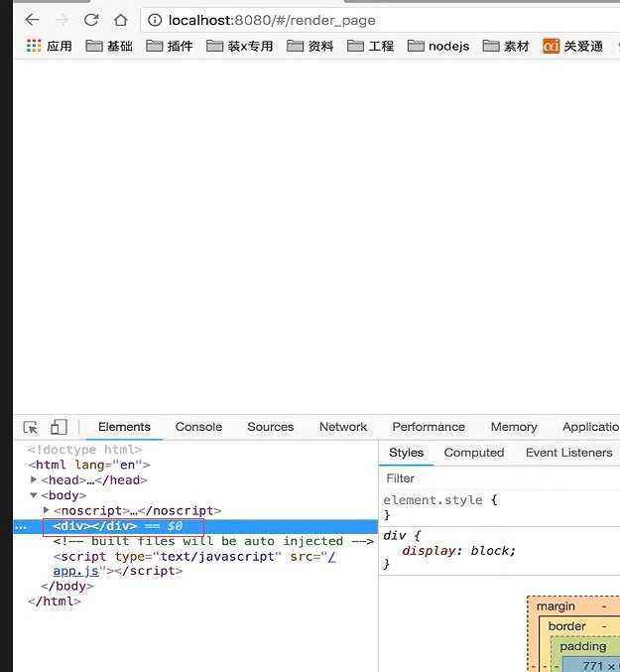
Task: Switch to the Sources tab
Action: click(x=271, y=427)
